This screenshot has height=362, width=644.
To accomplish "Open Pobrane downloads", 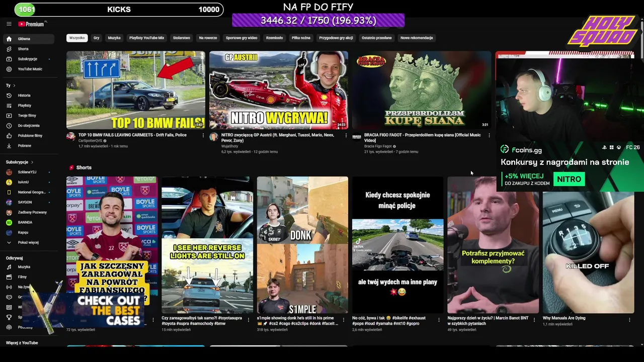I will tap(28, 145).
